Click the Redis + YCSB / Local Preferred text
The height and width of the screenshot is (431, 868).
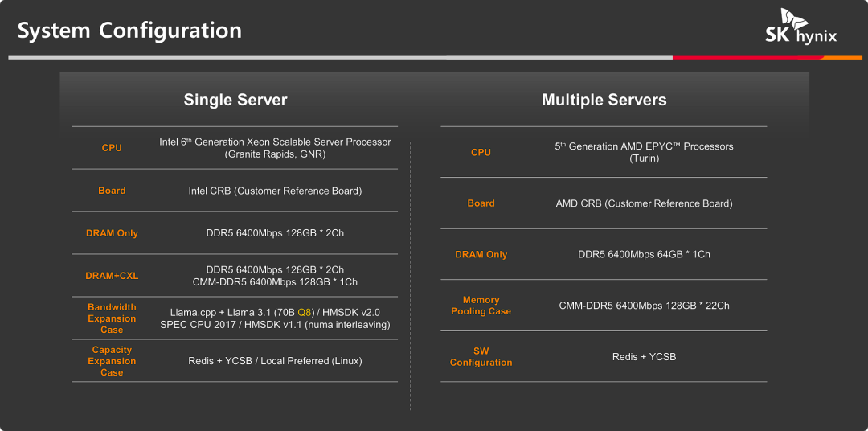click(x=275, y=361)
